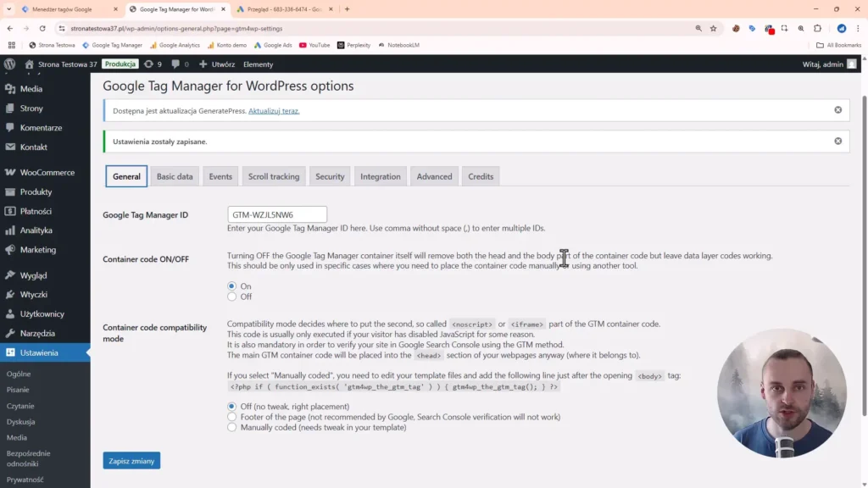The height and width of the screenshot is (488, 868).
Task: Select Manually coded compatibility option
Action: coord(231,427)
